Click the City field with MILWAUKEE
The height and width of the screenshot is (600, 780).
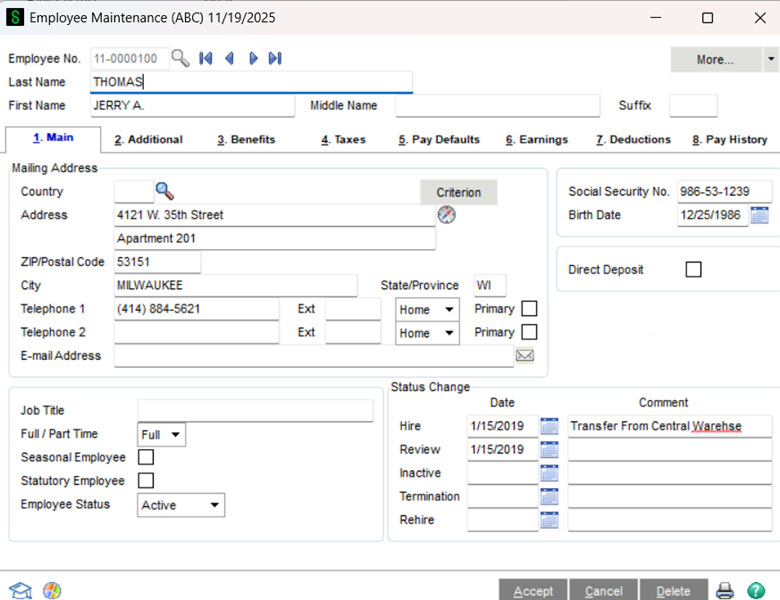click(236, 285)
